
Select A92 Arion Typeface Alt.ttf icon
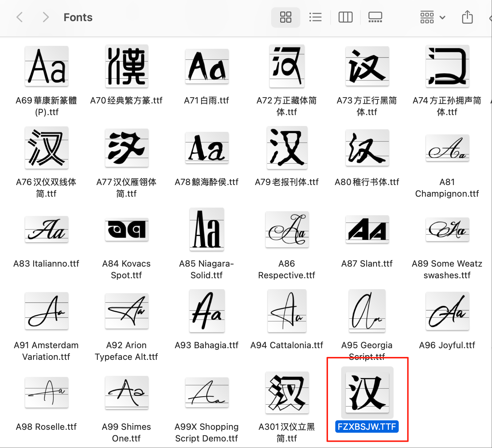click(127, 311)
